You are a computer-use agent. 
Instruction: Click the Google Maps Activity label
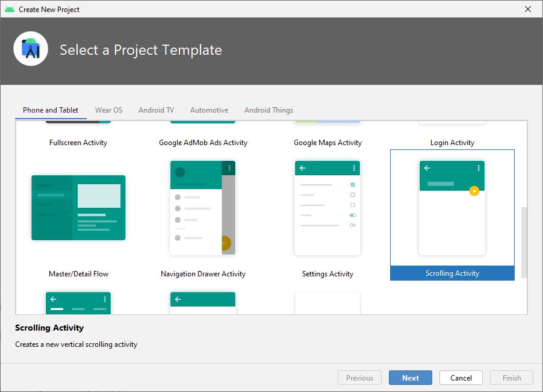point(327,143)
